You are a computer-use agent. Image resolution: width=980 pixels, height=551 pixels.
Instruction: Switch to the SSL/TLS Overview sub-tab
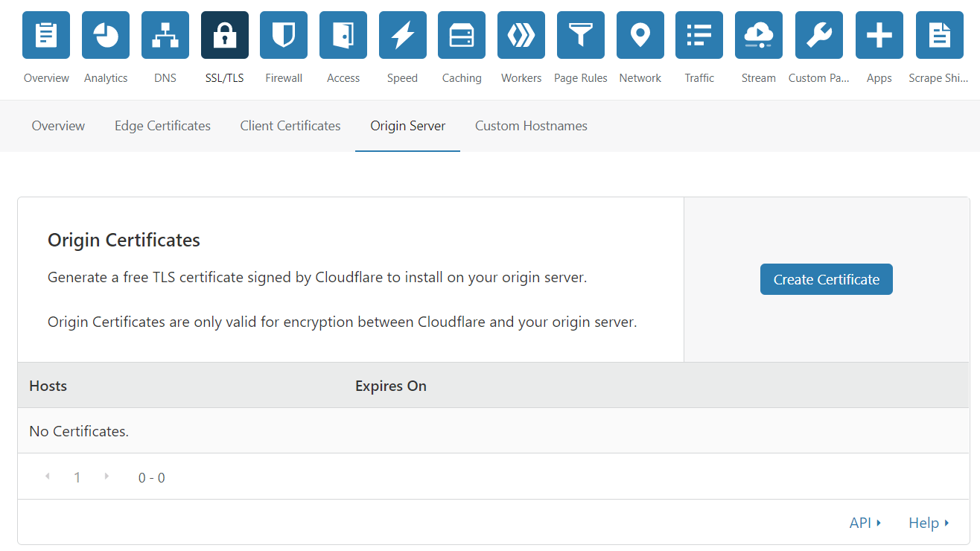click(58, 126)
